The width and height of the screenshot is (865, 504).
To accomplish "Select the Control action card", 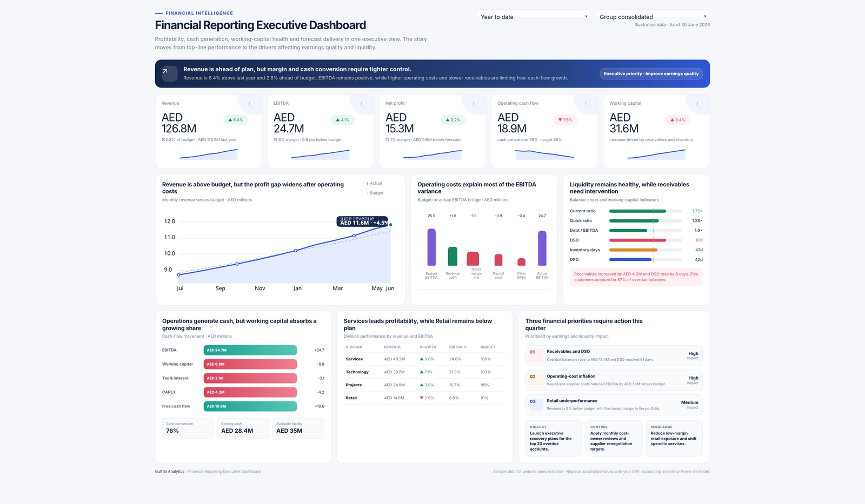I will pos(614,438).
